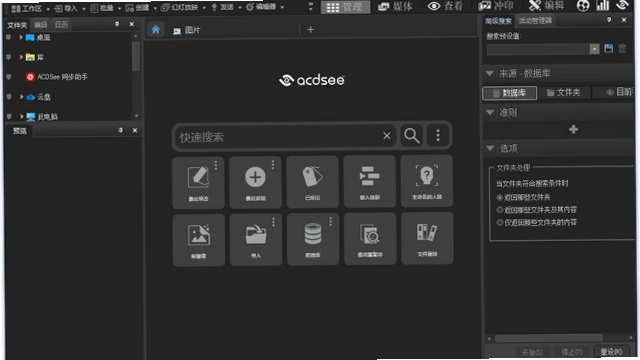The height and width of the screenshot is (360, 640).
Task: Toggle the easy-select marker beside 库
Action: (8, 57)
